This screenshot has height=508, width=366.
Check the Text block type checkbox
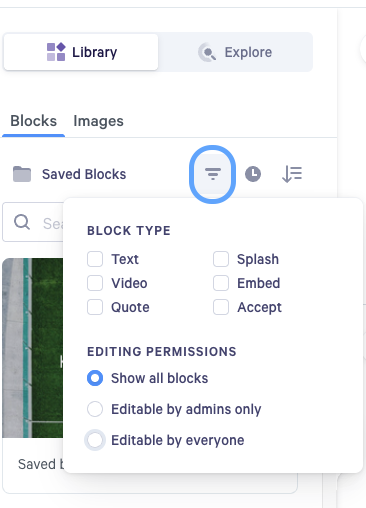click(95, 259)
